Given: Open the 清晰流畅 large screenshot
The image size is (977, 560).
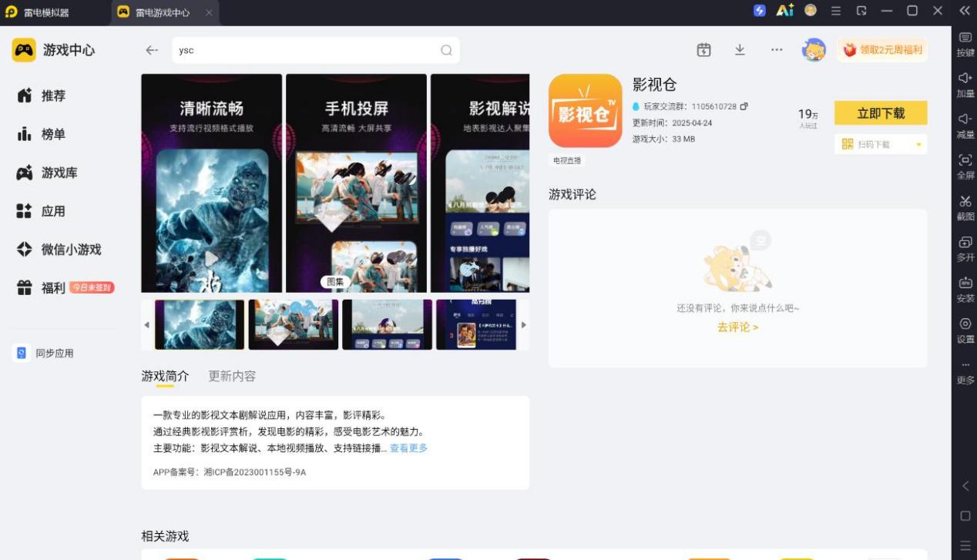Looking at the screenshot, I should 211,183.
